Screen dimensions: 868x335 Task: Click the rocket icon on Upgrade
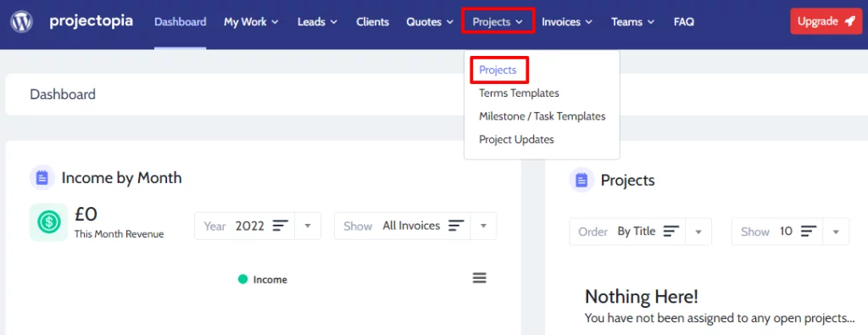click(x=849, y=21)
